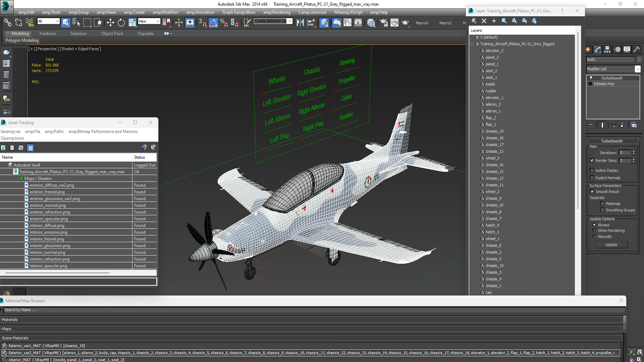Open the Curve Editor icon
This screenshot has height=362, width=644.
(x=347, y=22)
